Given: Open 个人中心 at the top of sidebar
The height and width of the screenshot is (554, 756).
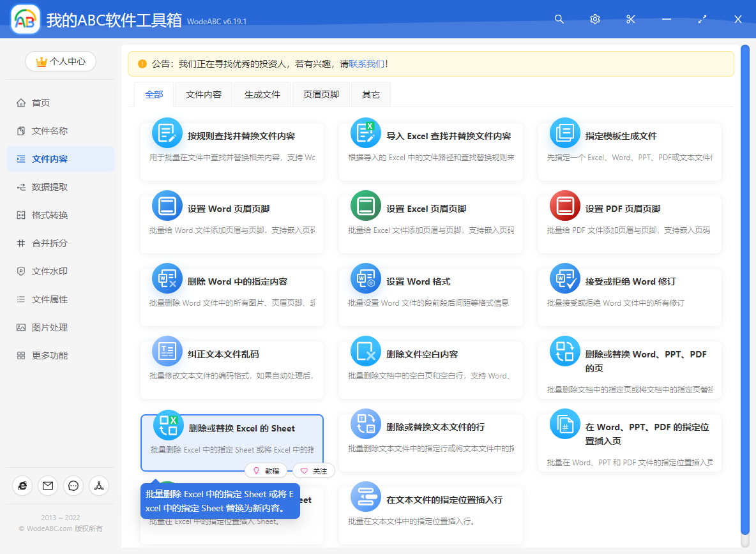Looking at the screenshot, I should click(x=60, y=61).
